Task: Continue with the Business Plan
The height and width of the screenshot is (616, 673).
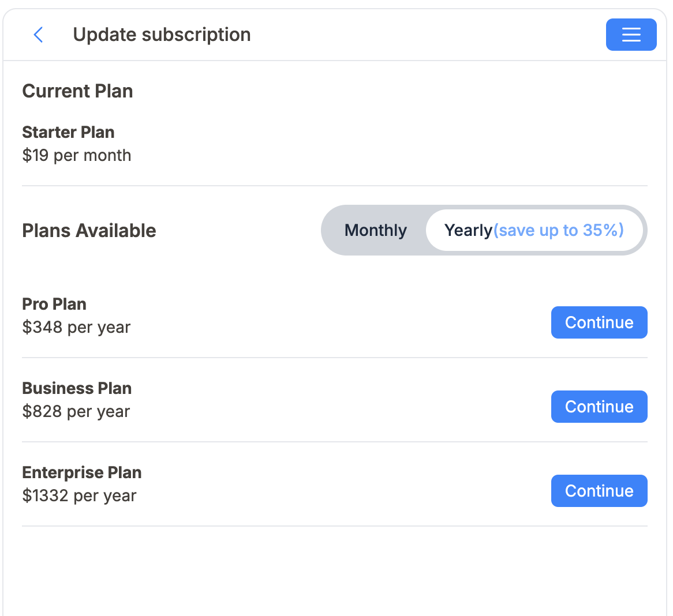Action: [599, 407]
